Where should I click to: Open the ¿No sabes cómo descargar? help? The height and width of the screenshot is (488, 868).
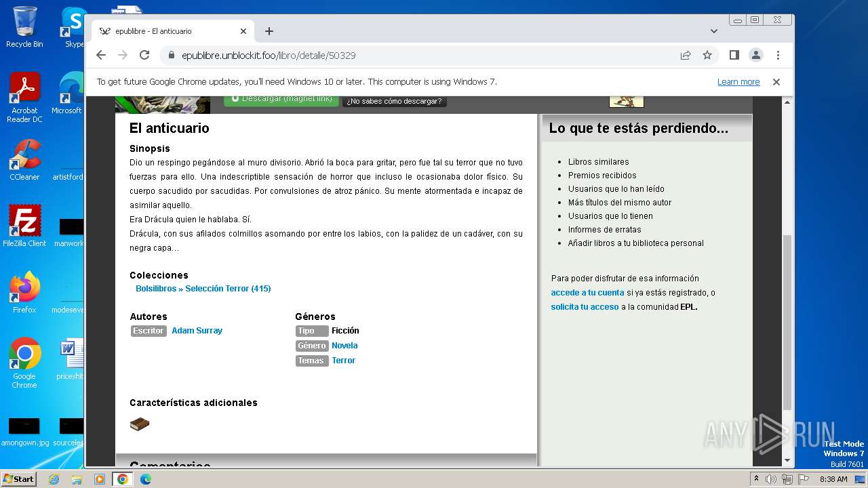pyautogui.click(x=394, y=101)
